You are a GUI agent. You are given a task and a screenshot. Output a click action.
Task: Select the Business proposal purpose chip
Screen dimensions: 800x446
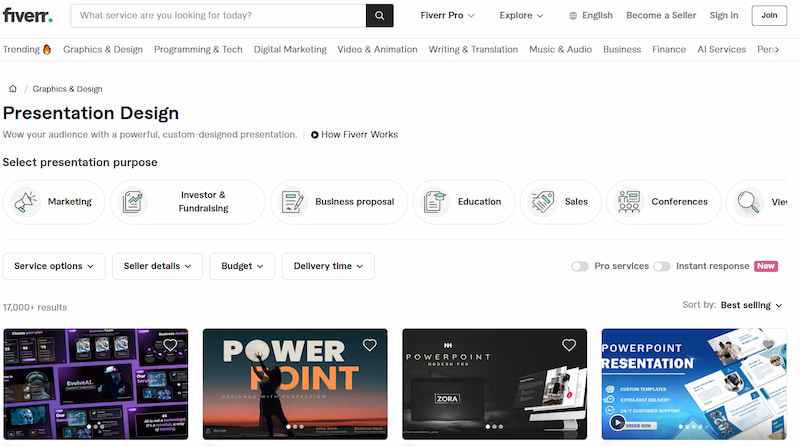click(339, 202)
